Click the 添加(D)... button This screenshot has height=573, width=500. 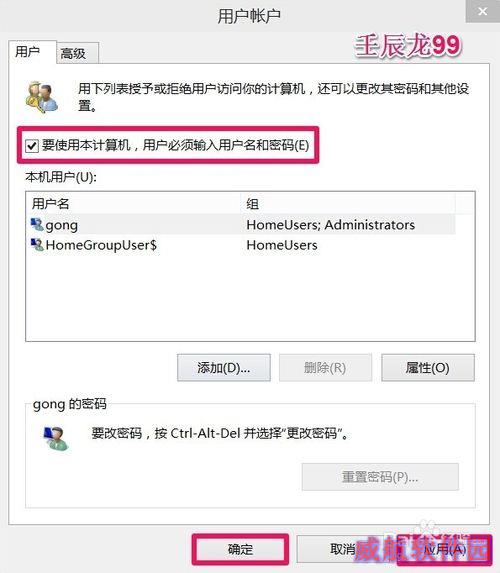click(x=224, y=367)
